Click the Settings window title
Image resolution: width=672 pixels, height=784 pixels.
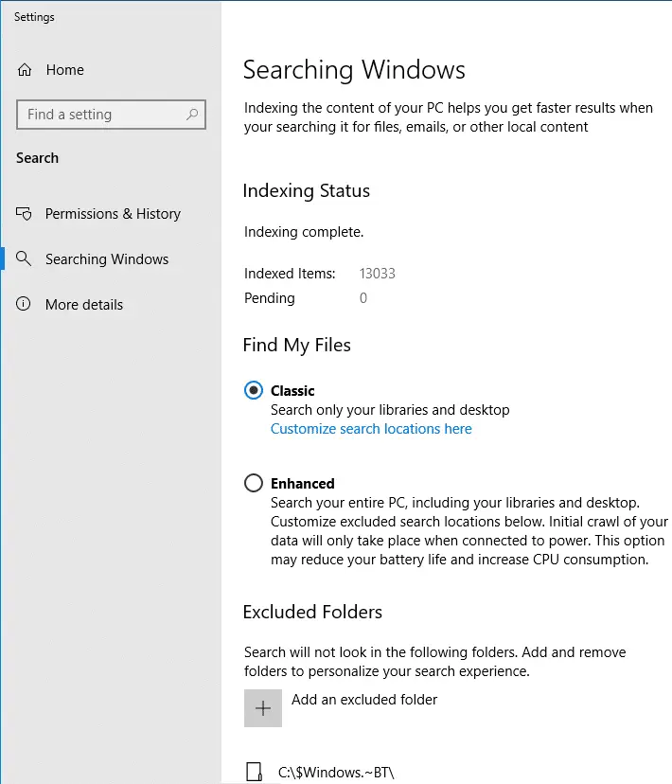[x=34, y=17]
